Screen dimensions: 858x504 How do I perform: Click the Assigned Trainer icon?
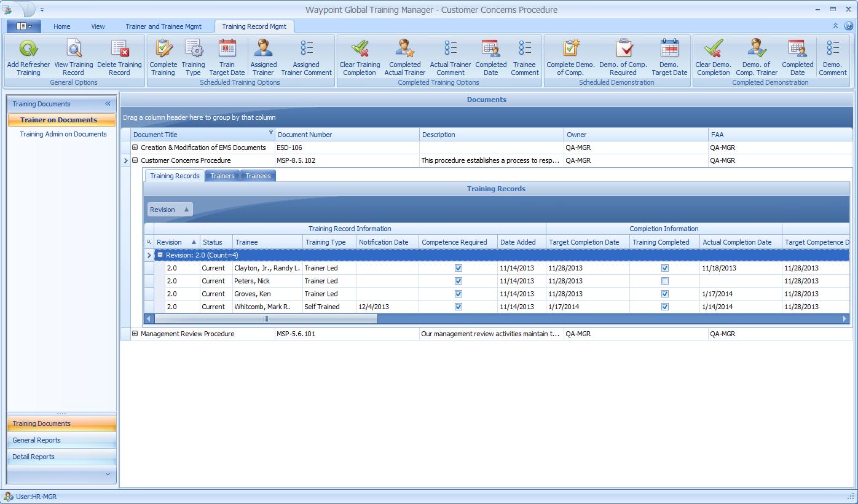[263, 49]
